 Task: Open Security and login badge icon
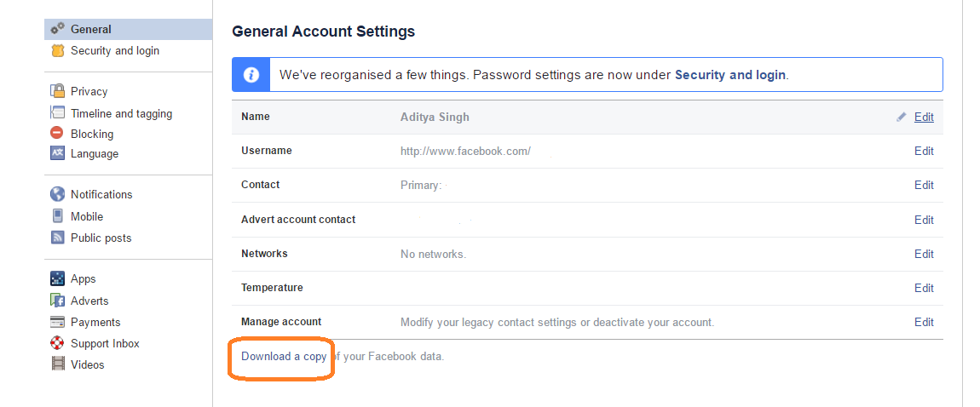pos(57,50)
